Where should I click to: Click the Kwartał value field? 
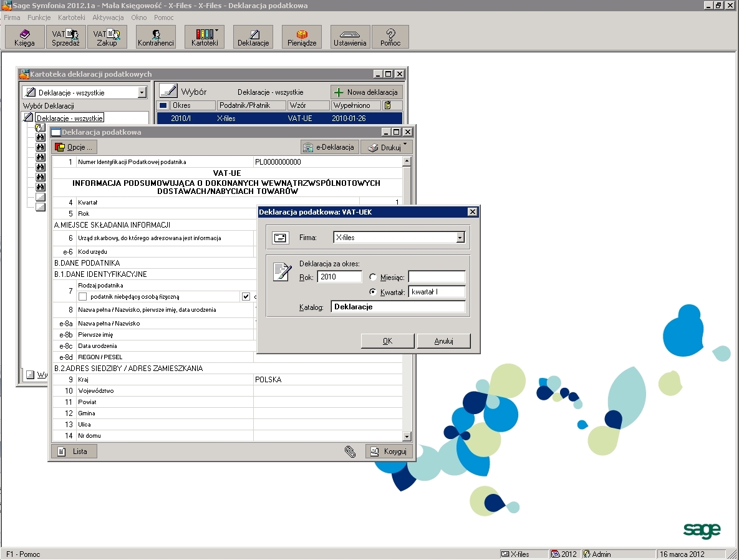tap(437, 292)
